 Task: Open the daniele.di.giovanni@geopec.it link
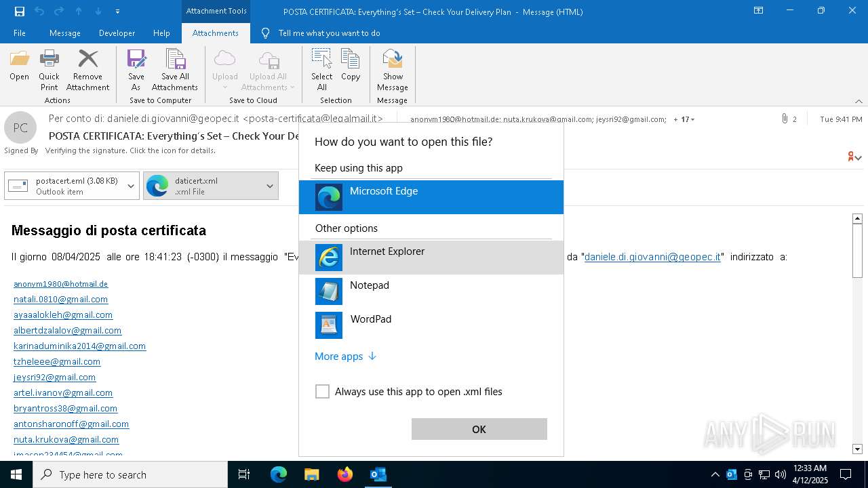click(x=652, y=257)
